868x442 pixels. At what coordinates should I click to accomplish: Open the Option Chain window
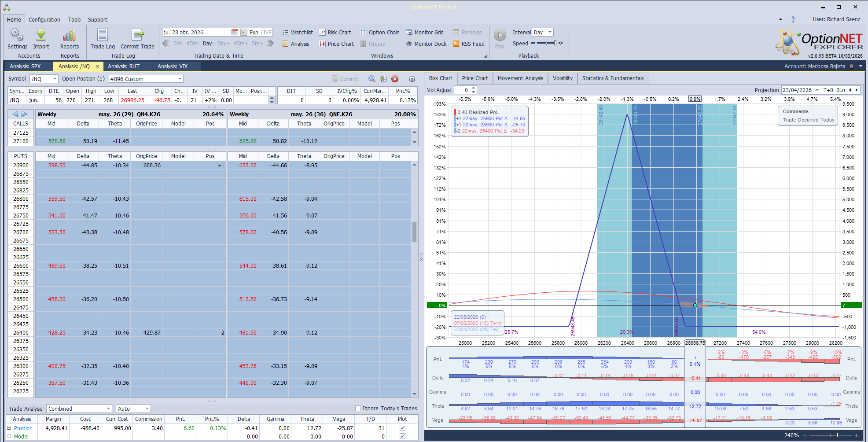point(380,32)
